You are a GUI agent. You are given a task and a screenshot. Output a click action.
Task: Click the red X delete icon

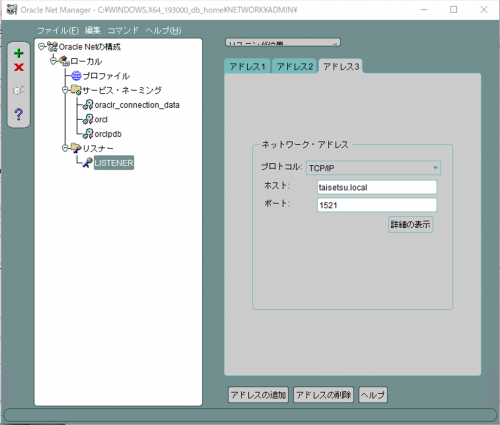[19, 67]
